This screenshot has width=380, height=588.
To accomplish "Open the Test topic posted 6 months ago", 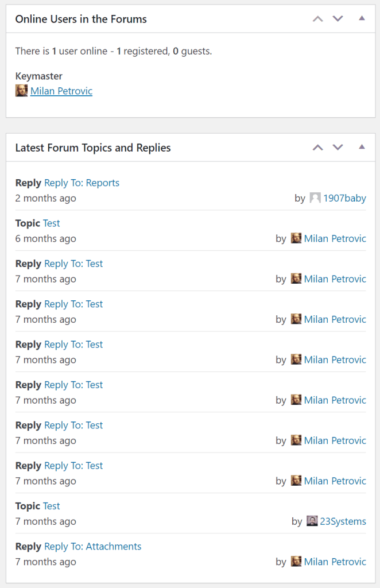I will tap(51, 223).
